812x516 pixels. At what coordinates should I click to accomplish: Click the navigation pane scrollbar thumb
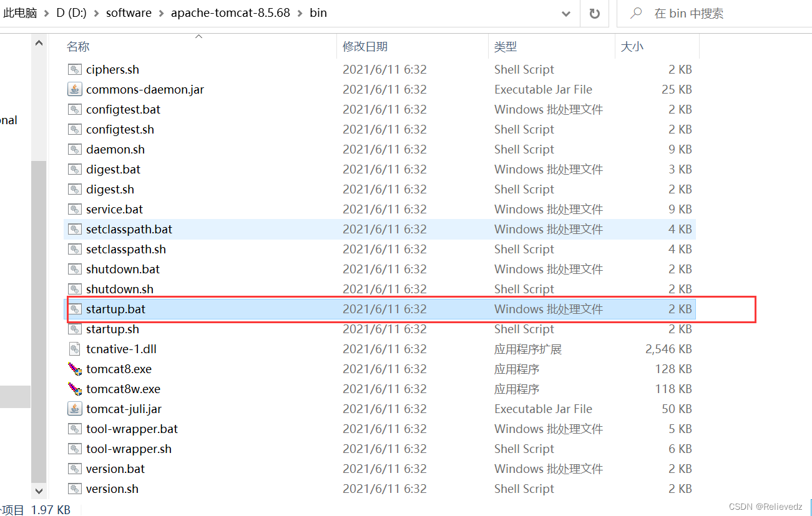click(x=39, y=321)
